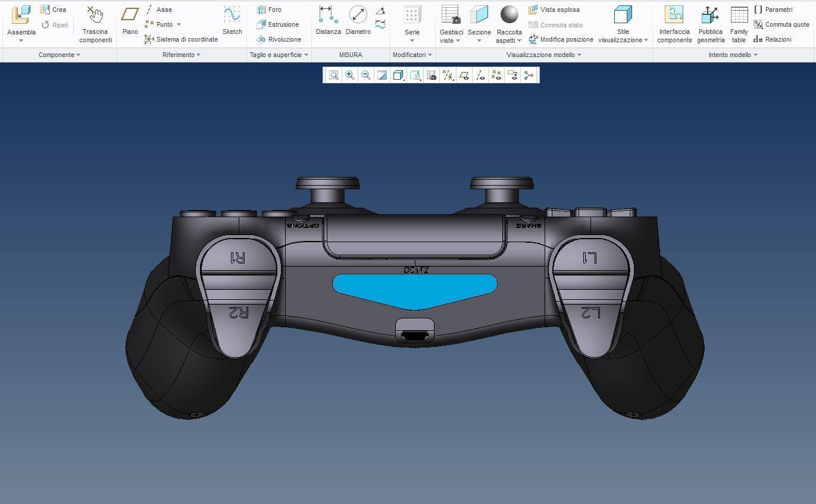The height and width of the screenshot is (504, 816).
Task: Open saved orientations list icon
Action: coord(415,75)
